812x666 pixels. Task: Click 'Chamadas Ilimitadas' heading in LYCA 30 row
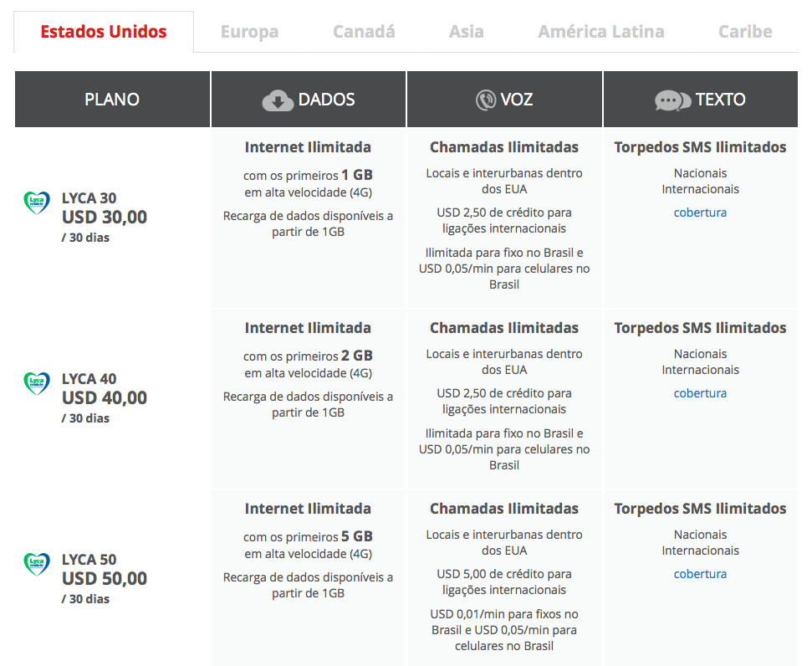(x=504, y=147)
